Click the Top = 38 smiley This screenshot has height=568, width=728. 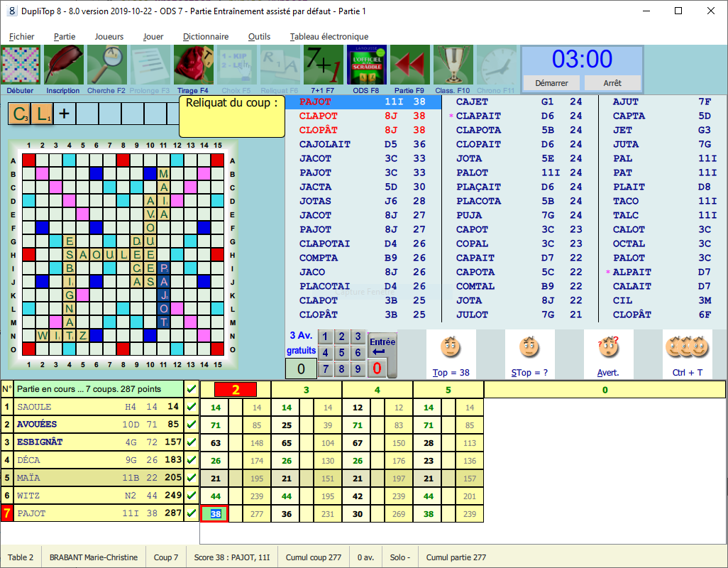point(450,348)
